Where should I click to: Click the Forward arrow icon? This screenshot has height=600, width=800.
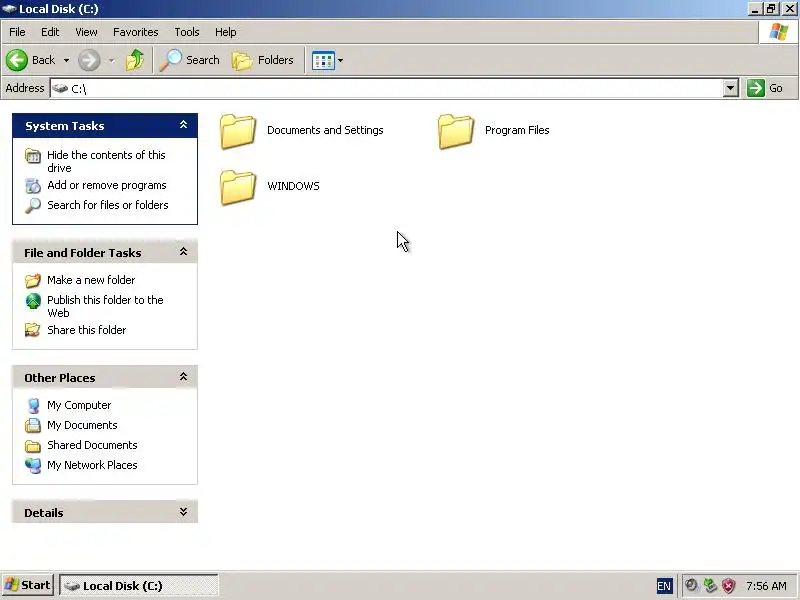pos(89,60)
